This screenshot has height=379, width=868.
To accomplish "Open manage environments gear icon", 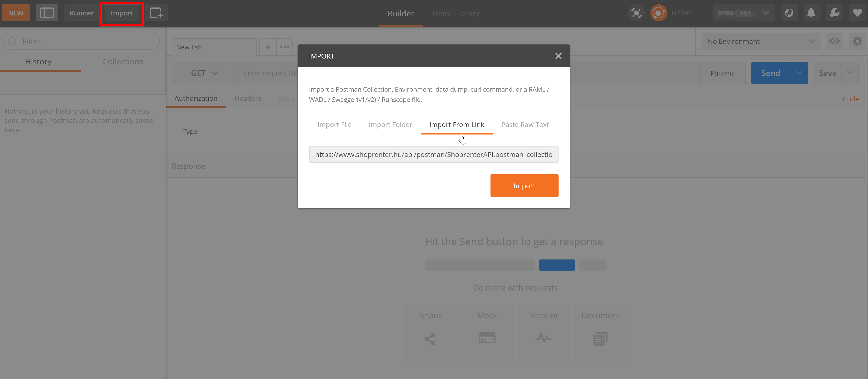I will pyautogui.click(x=857, y=41).
